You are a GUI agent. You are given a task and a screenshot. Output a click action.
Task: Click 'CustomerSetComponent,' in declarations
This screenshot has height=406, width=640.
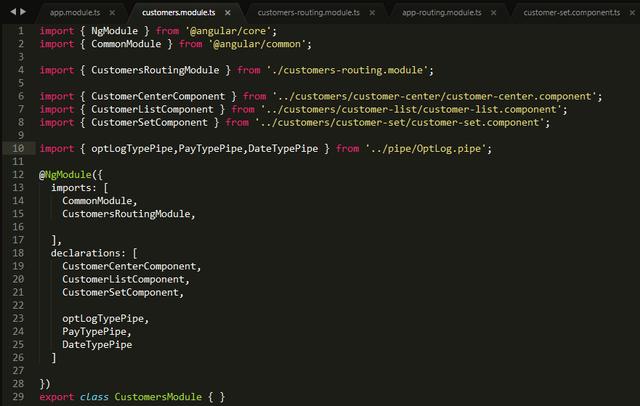coord(123,292)
